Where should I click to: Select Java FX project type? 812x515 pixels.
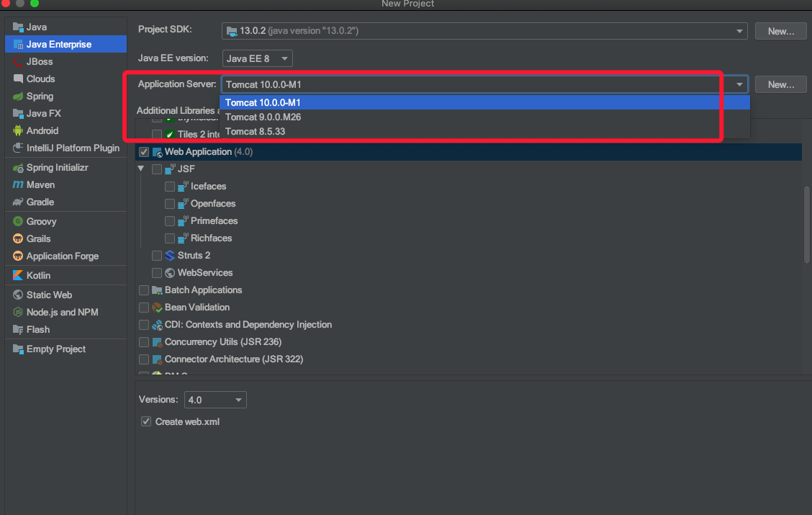point(66,114)
